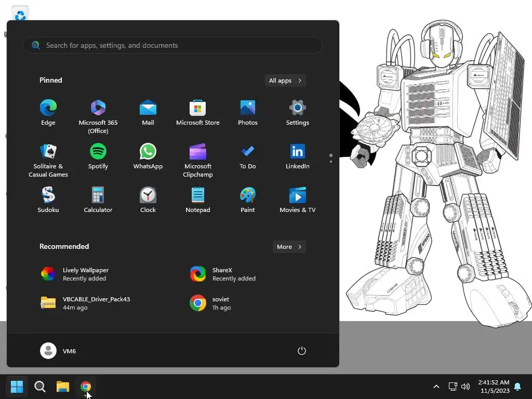The width and height of the screenshot is (532, 399).
Task: Launch Notepad
Action: point(198,200)
